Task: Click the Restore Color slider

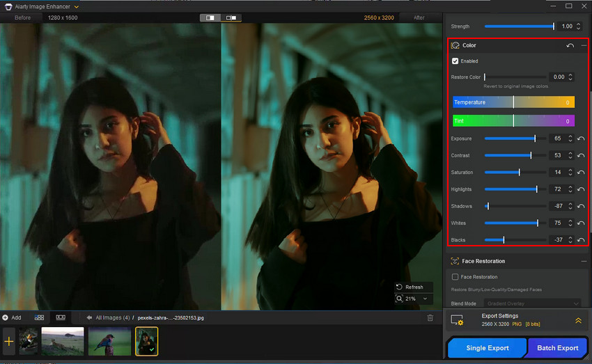Action: (x=515, y=77)
